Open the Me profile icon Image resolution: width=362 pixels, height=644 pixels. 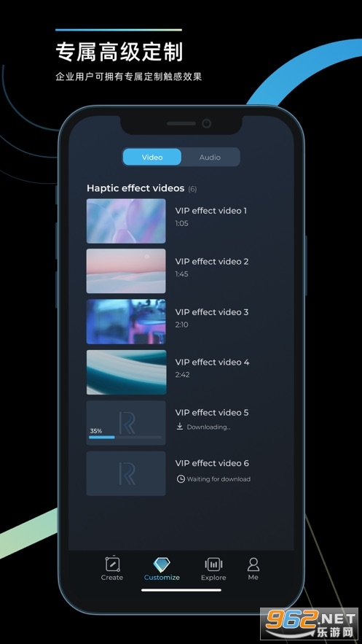coord(253,564)
